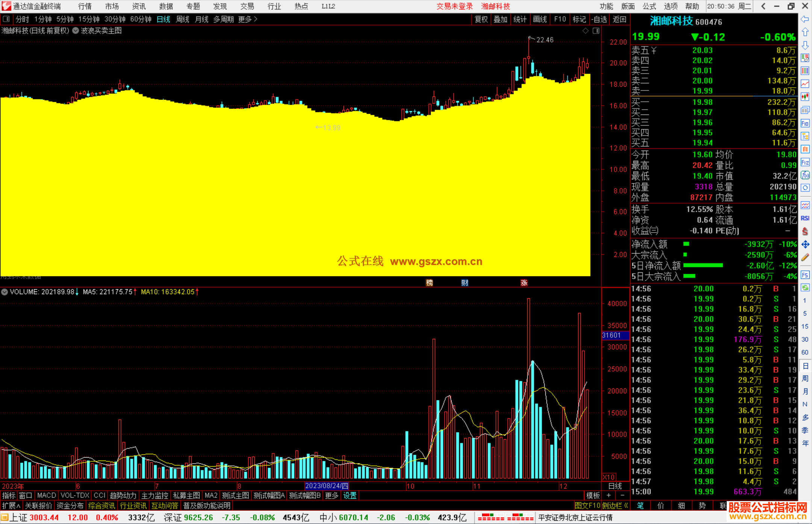Click the four-way move arrows icon

pos(805,245)
